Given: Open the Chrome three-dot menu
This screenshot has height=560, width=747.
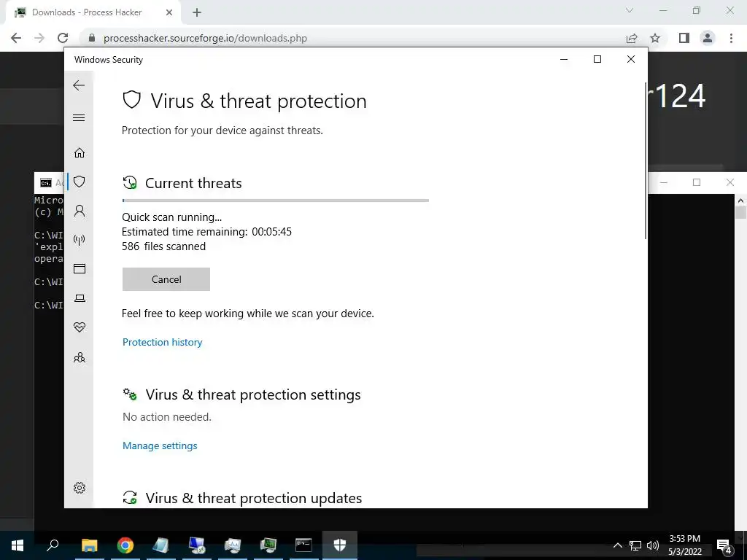Looking at the screenshot, I should tap(731, 38).
